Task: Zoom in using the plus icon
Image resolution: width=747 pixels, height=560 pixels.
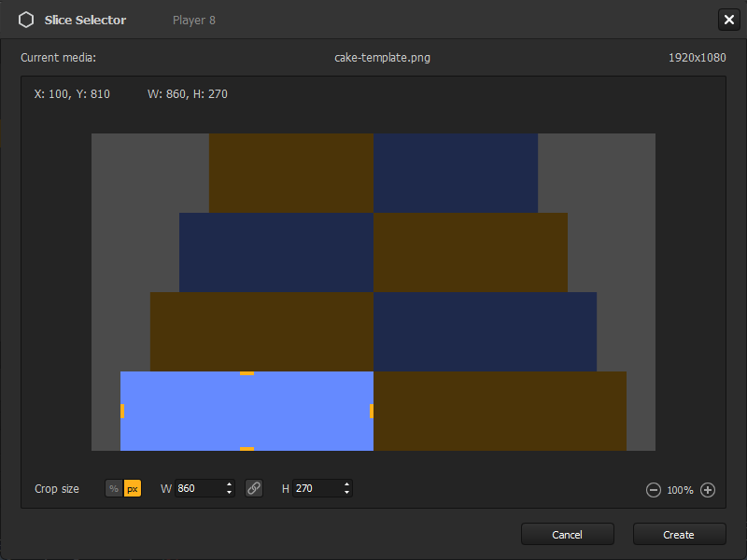Action: coord(708,489)
